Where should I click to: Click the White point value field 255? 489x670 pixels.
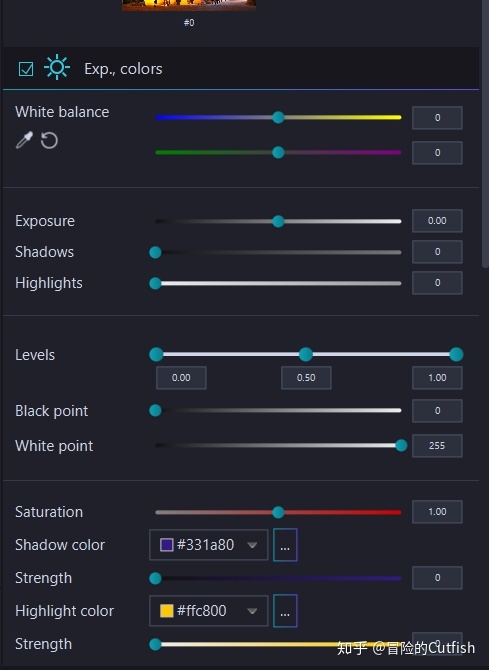[x=437, y=446]
